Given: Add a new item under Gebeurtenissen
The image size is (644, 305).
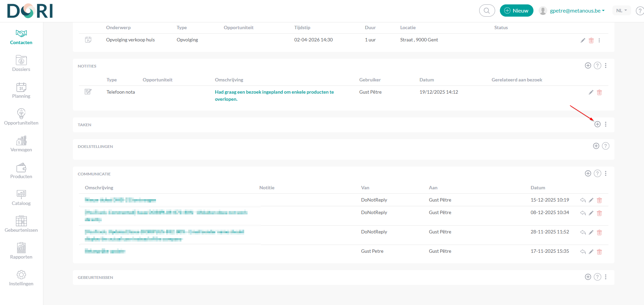Looking at the screenshot, I should (x=588, y=277).
